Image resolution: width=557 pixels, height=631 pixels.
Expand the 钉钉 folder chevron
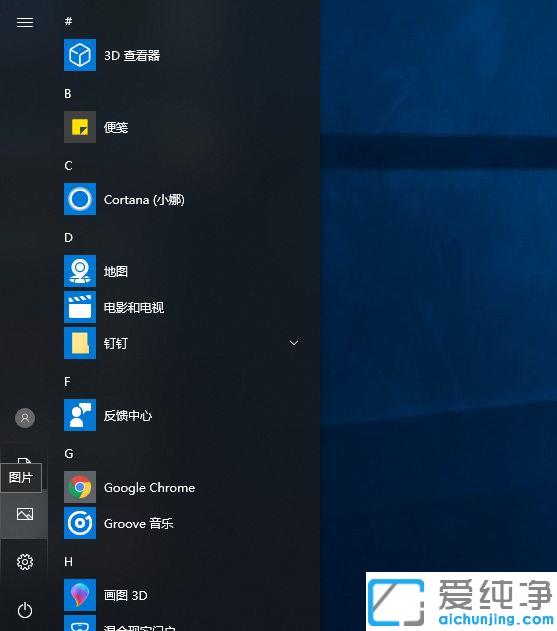tap(294, 343)
